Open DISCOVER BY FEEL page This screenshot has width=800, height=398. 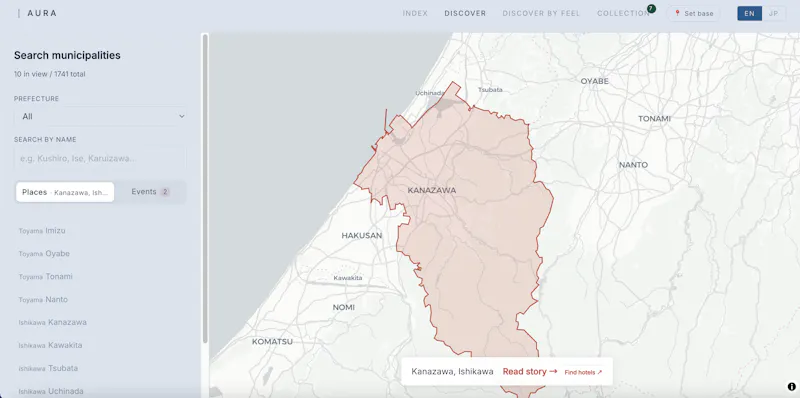[541, 13]
